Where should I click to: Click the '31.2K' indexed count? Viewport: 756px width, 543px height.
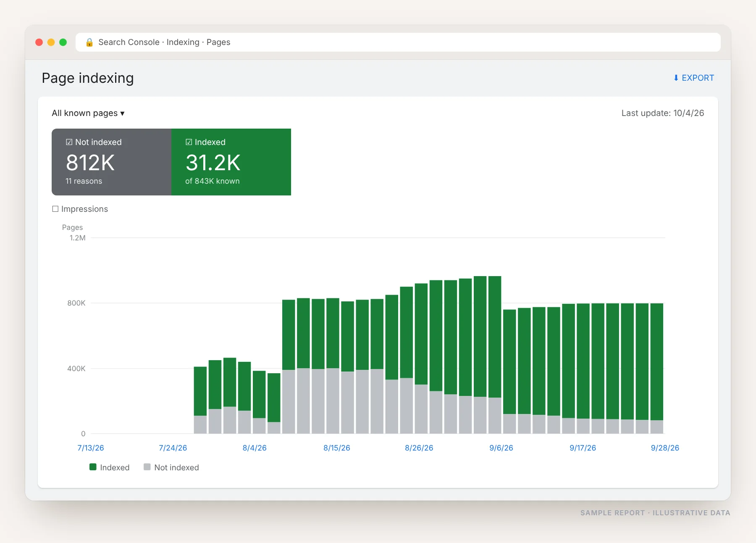213,163
